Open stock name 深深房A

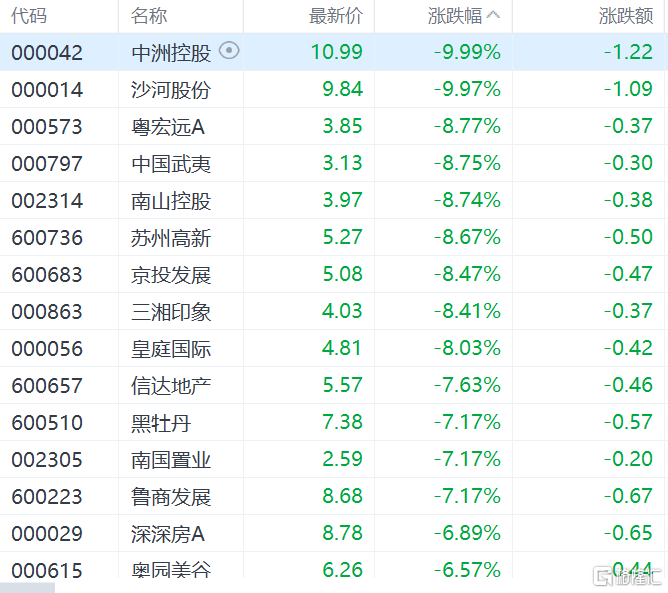(168, 535)
